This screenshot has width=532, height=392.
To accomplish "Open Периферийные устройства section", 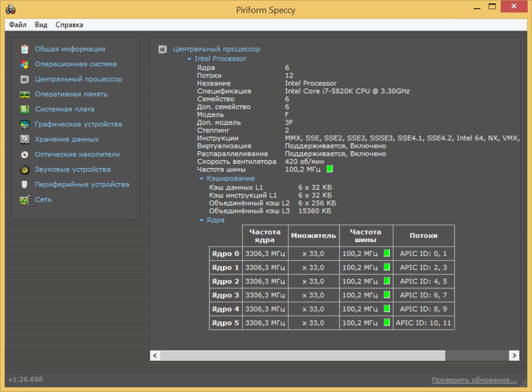I will click(x=82, y=184).
